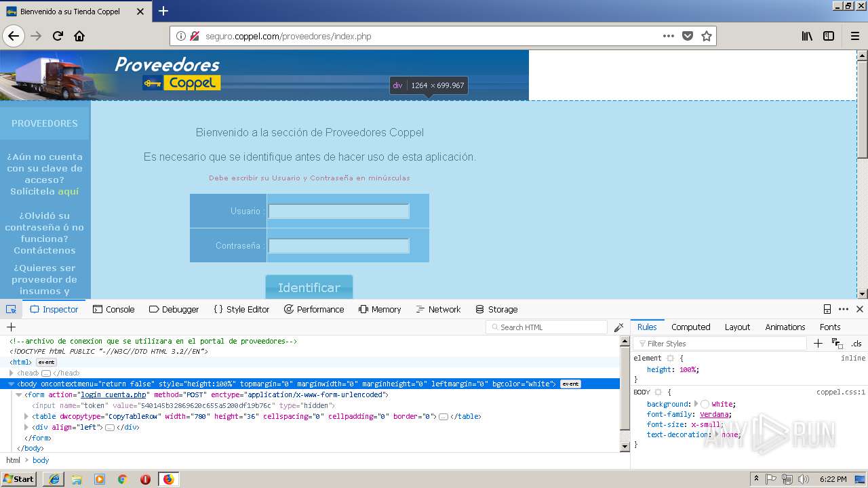Select element highlighter icon next to BODY rule
Viewport: 868px width, 488px height.
tap(658, 392)
